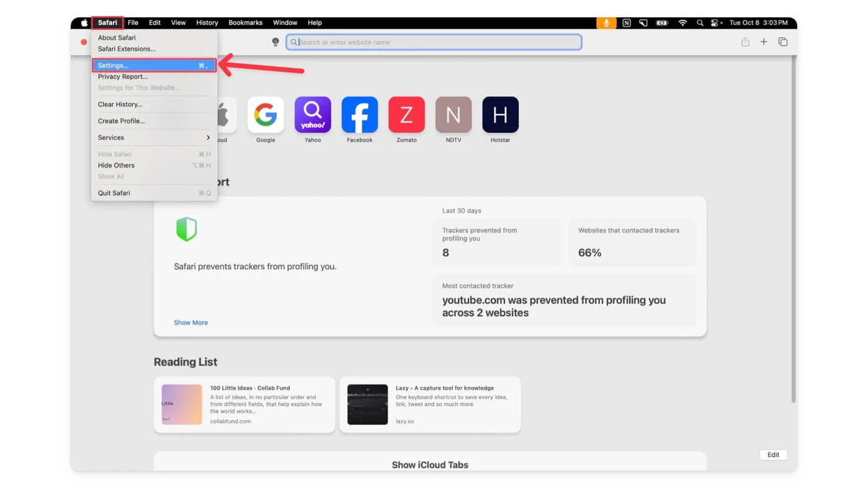Viewport: 868px width, 488px height.
Task: Open Spotlight search in menu bar
Action: [700, 23]
